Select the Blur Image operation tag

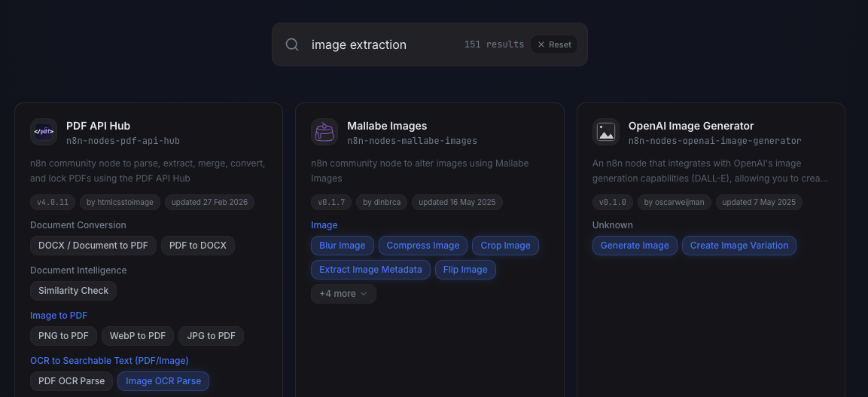point(342,246)
